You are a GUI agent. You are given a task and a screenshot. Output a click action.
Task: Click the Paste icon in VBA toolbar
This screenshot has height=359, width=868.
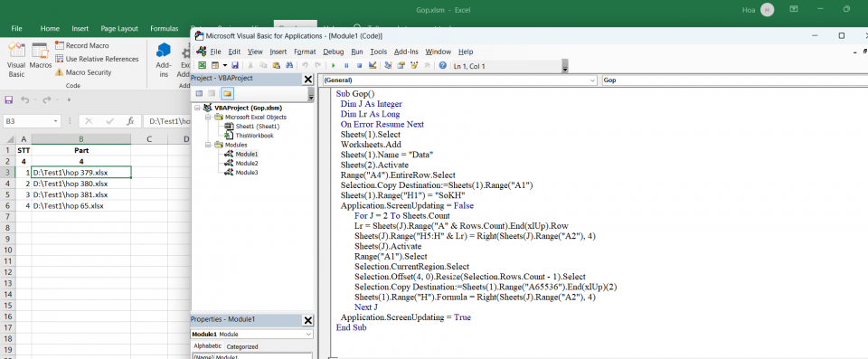tap(277, 65)
